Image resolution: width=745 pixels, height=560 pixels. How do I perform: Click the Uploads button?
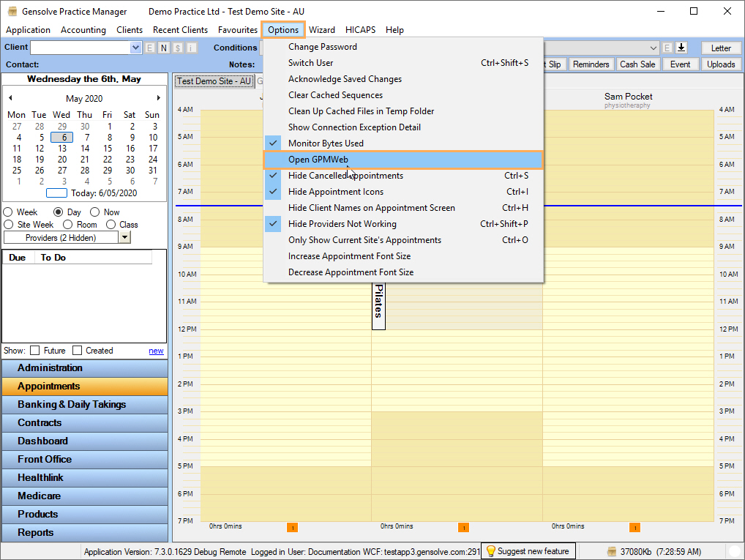721,64
